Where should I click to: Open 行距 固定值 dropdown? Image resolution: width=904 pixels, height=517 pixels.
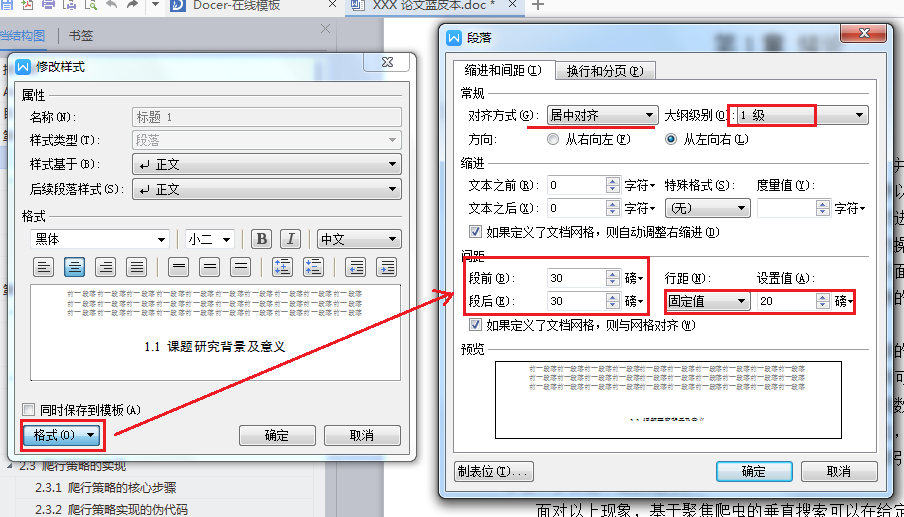[707, 301]
